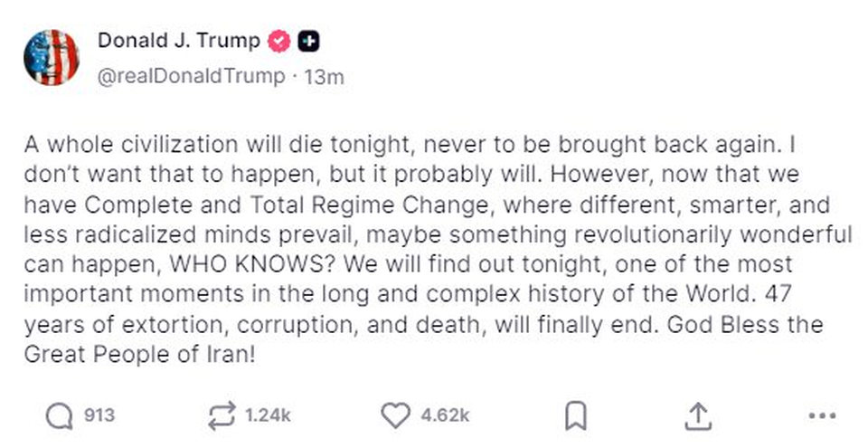Click the share upload arrow icon
Screen dimensions: 868x448
point(698,415)
